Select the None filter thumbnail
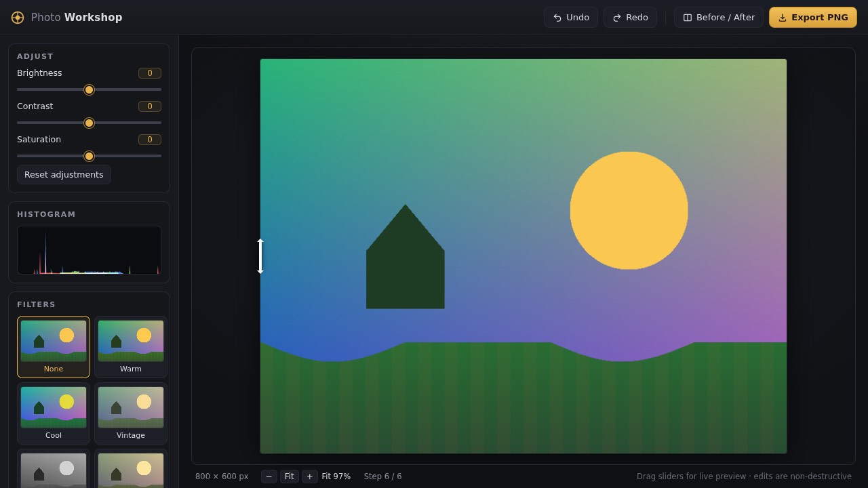The height and width of the screenshot is (488, 868). tap(54, 347)
